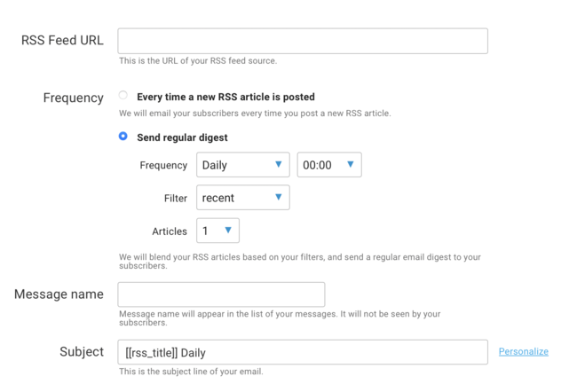The image size is (577, 392).
Task: Click the blue arrow on the 00:00 time dropdown
Action: pyautogui.click(x=351, y=164)
